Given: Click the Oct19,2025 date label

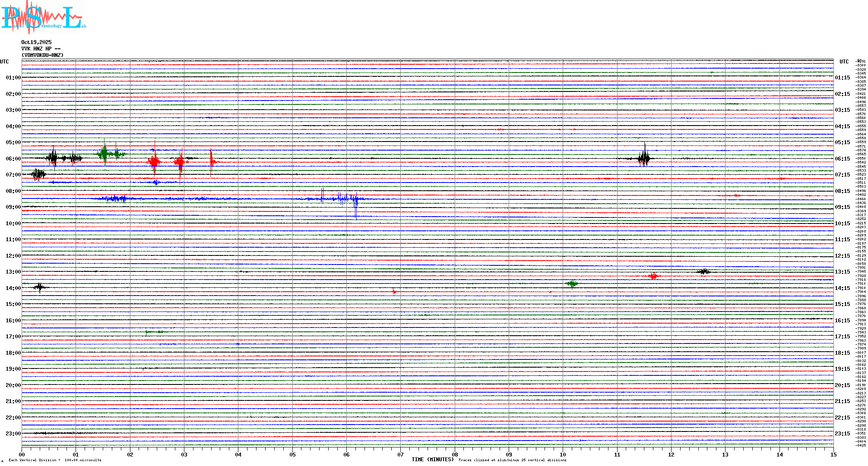Looking at the screenshot, I should pos(36,42).
